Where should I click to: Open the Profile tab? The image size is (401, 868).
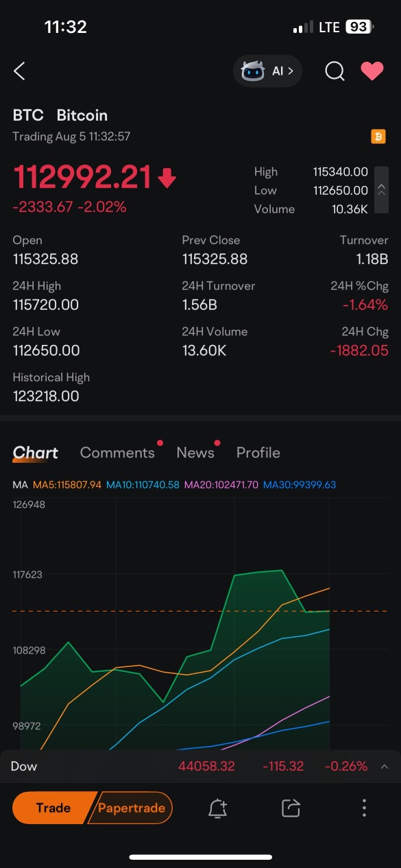point(258,453)
